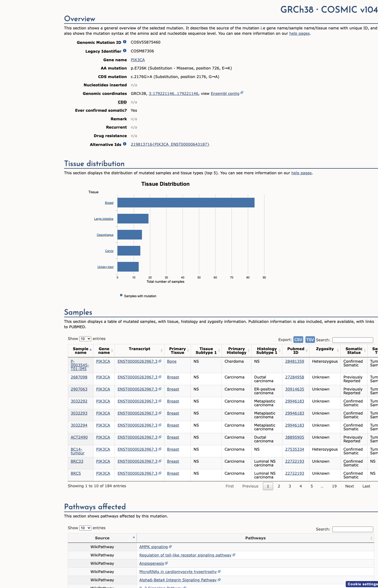The height and width of the screenshot is (588, 378).
Task: Export samples table as TSV
Action: pyautogui.click(x=310, y=339)
